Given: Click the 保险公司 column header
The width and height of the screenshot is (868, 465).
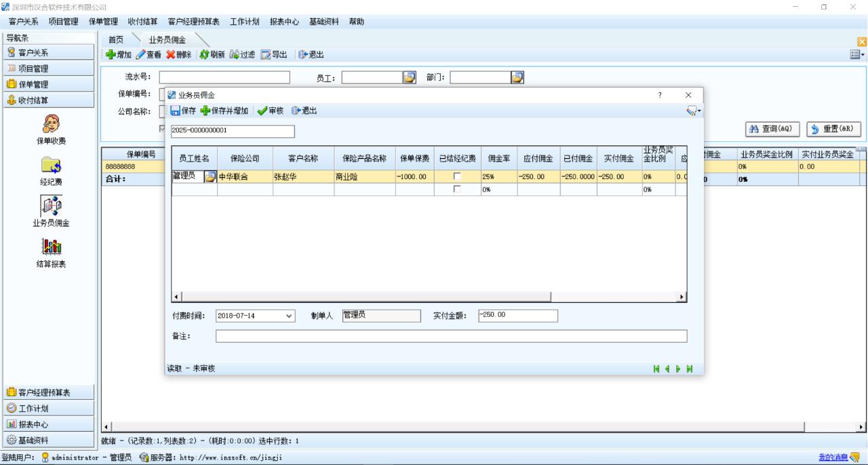Looking at the screenshot, I should [x=245, y=158].
